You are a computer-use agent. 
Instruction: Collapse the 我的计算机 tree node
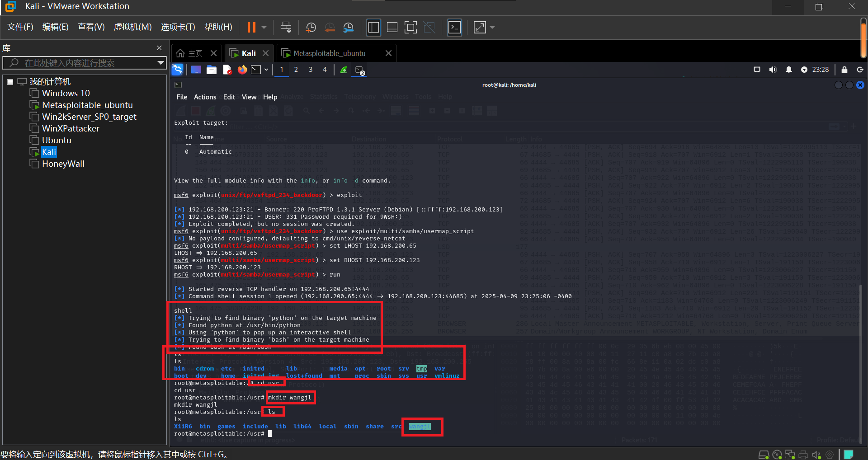(x=10, y=82)
